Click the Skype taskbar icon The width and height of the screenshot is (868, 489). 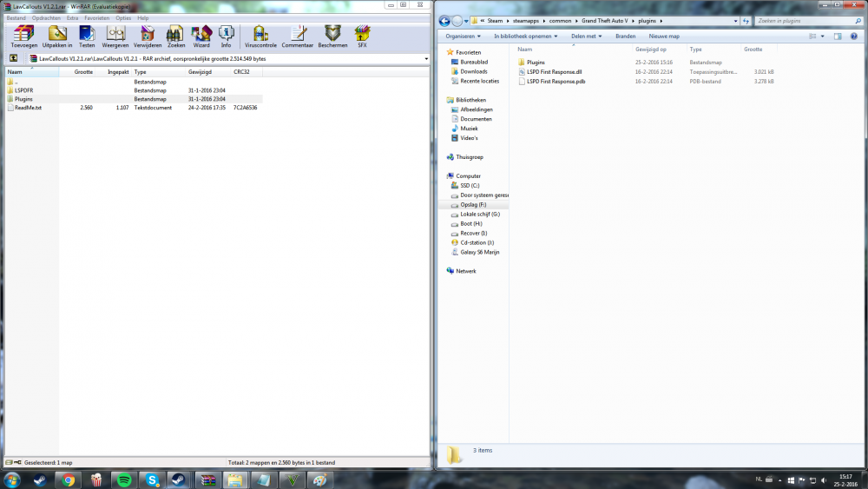152,480
